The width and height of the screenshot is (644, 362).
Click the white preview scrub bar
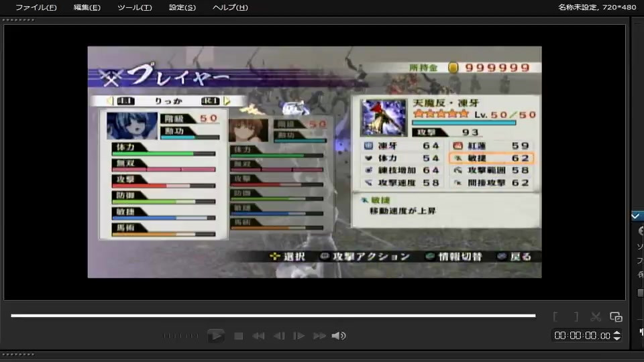tap(273, 316)
